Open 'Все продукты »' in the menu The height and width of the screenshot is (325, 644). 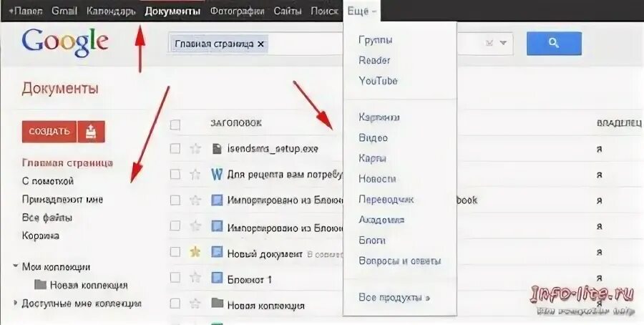[x=394, y=297]
